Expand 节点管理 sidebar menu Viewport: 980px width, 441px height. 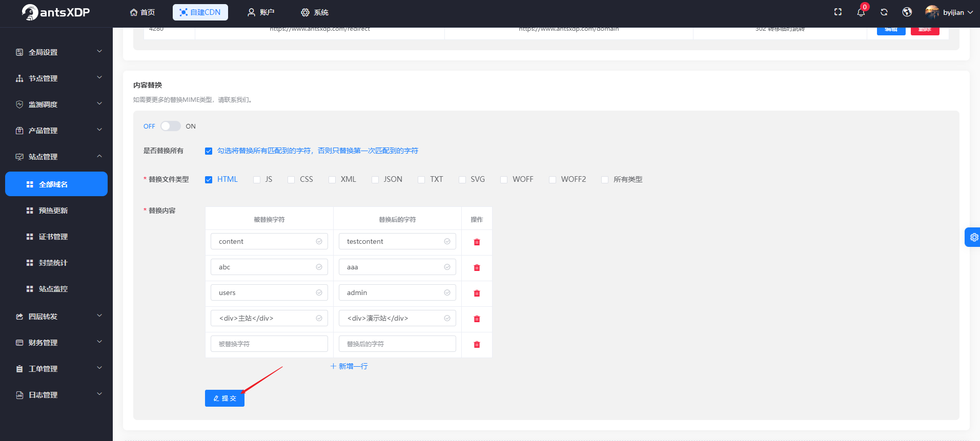[x=56, y=78]
